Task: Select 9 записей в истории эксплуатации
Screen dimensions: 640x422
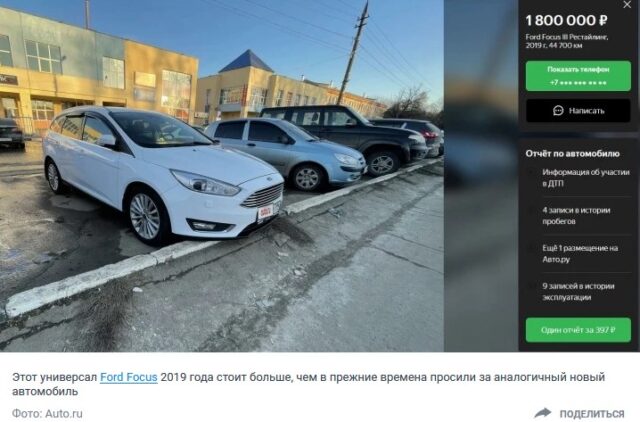Action: coord(578,291)
